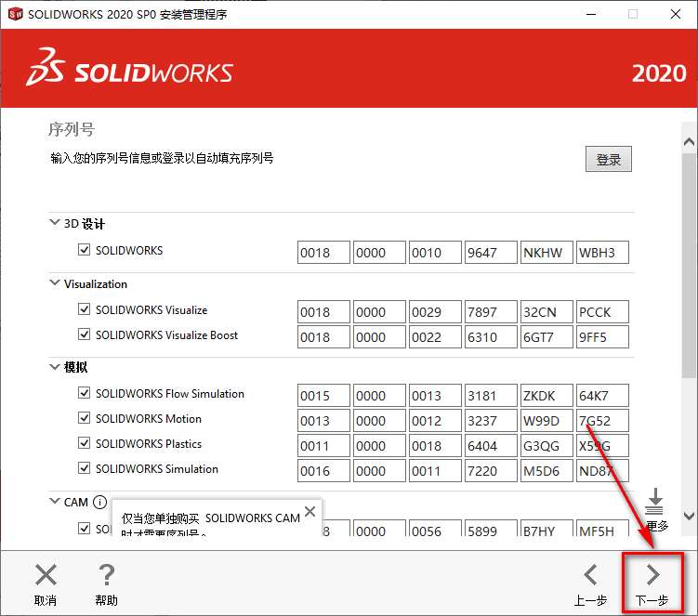Click Simulation serial field 7220
698x616 pixels.
click(x=491, y=471)
